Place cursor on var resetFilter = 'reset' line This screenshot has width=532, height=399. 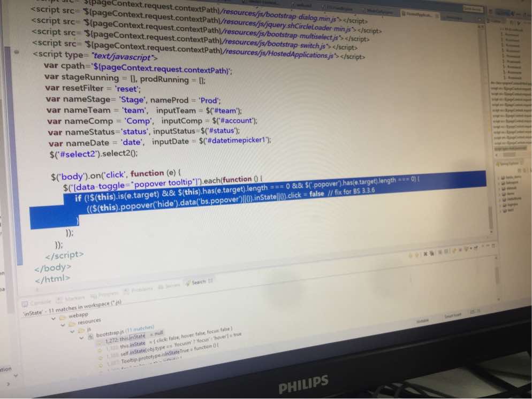point(93,88)
